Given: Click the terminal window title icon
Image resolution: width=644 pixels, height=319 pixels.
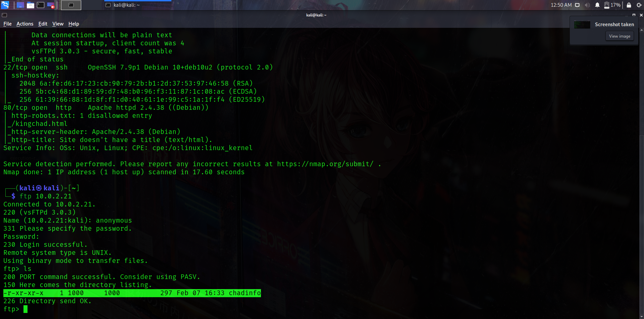Looking at the screenshot, I should click(4, 15).
